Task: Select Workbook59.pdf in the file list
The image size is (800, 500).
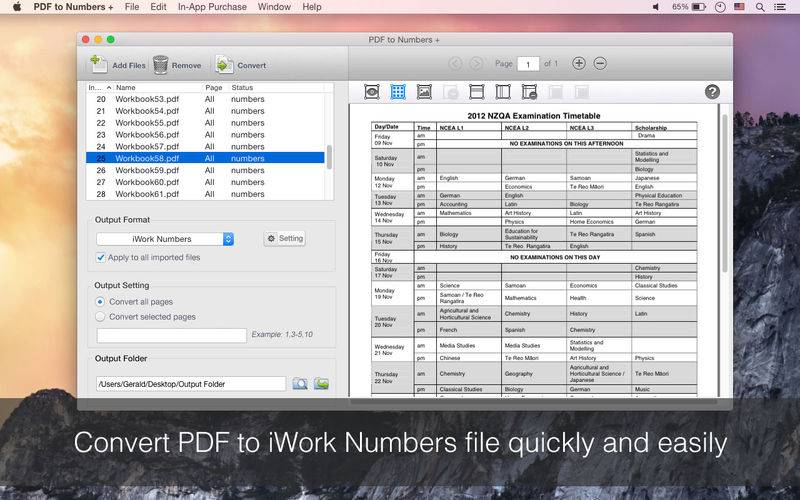Action: [x=205, y=170]
